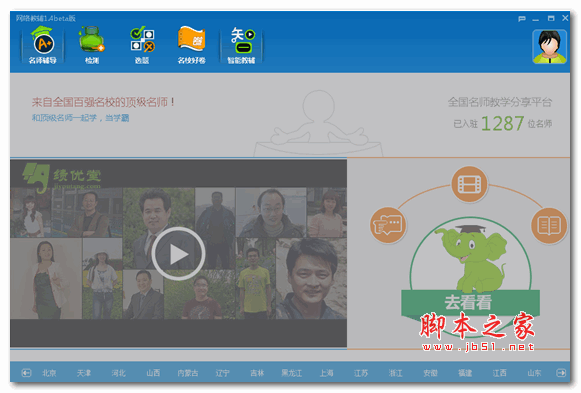Select 河北 in the province bar
The height and width of the screenshot is (393, 581).
[119, 373]
